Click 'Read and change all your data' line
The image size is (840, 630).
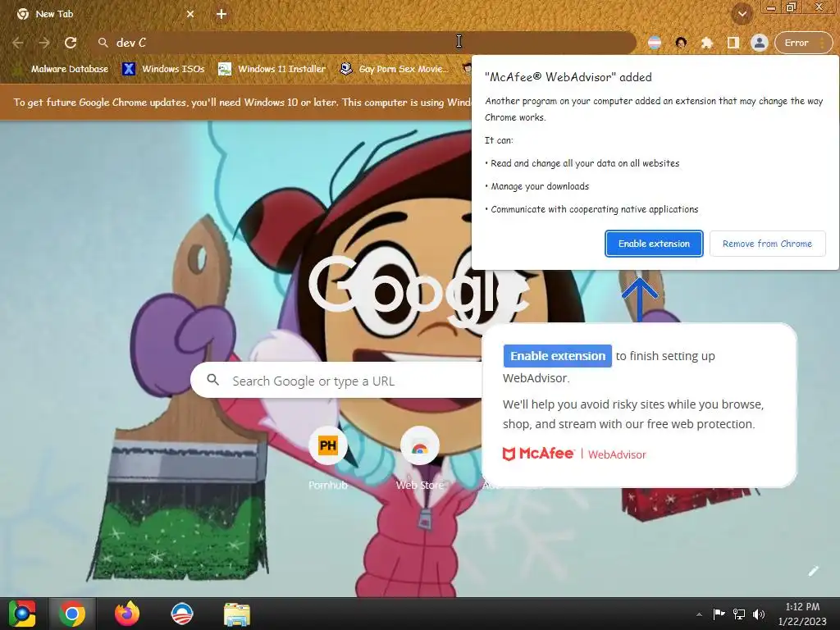tap(585, 163)
